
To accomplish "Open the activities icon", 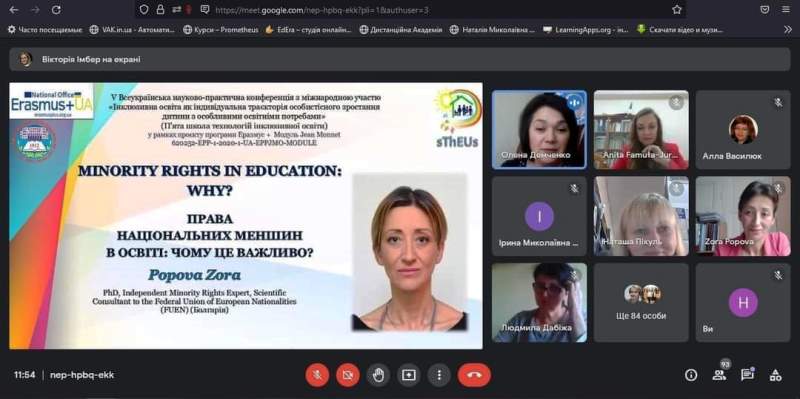I will coord(776,375).
